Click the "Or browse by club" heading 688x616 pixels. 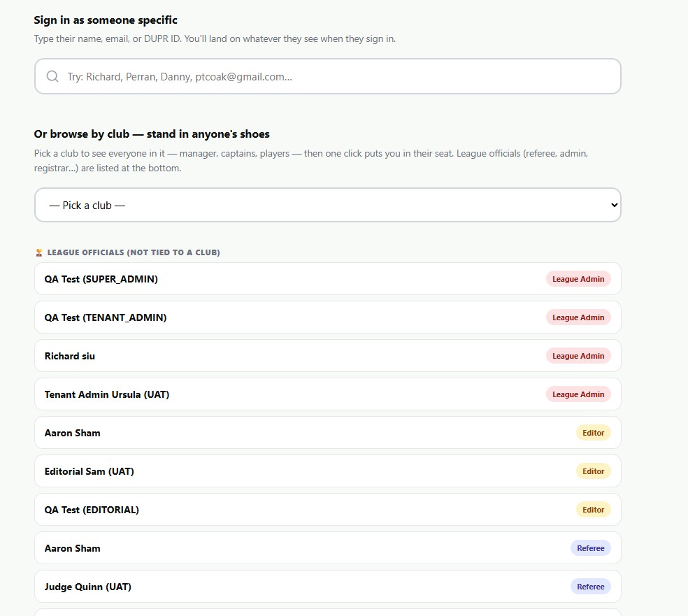[152, 134]
